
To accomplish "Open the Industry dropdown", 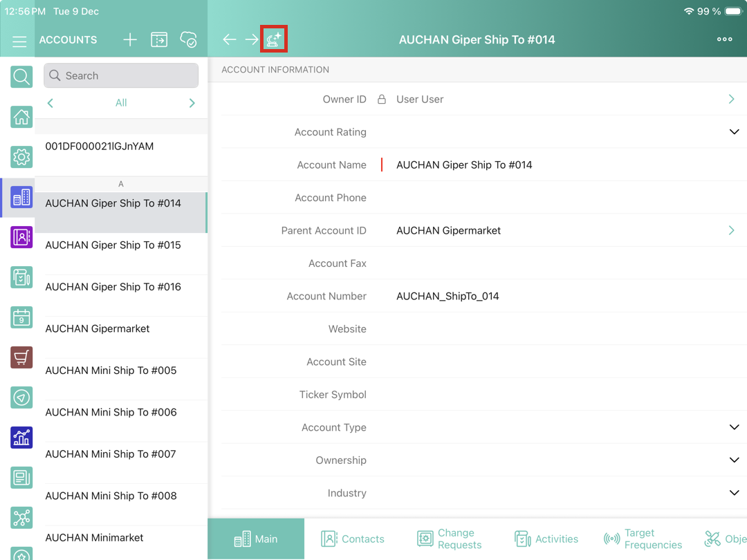I will click(x=734, y=493).
